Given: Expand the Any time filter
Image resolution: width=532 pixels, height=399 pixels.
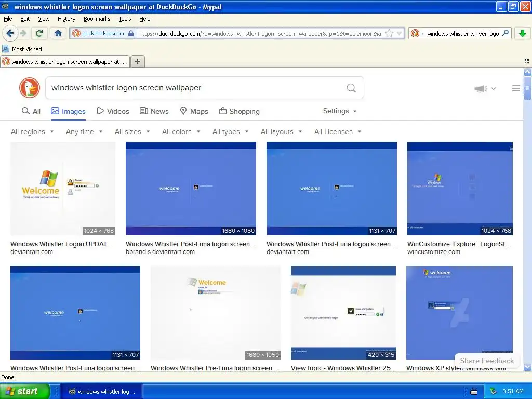Looking at the screenshot, I should click(84, 131).
